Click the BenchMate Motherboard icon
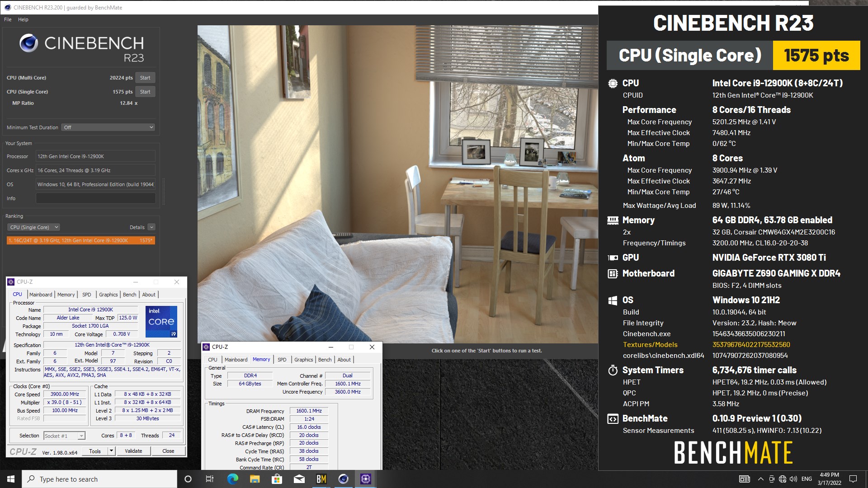This screenshot has width=868, height=488. [x=613, y=273]
